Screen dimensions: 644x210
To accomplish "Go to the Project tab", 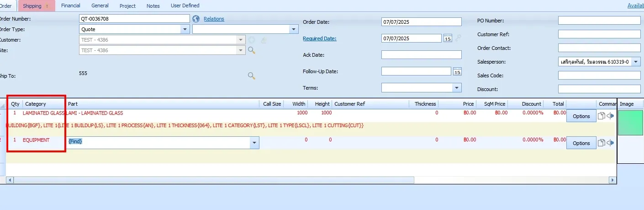I will [128, 6].
